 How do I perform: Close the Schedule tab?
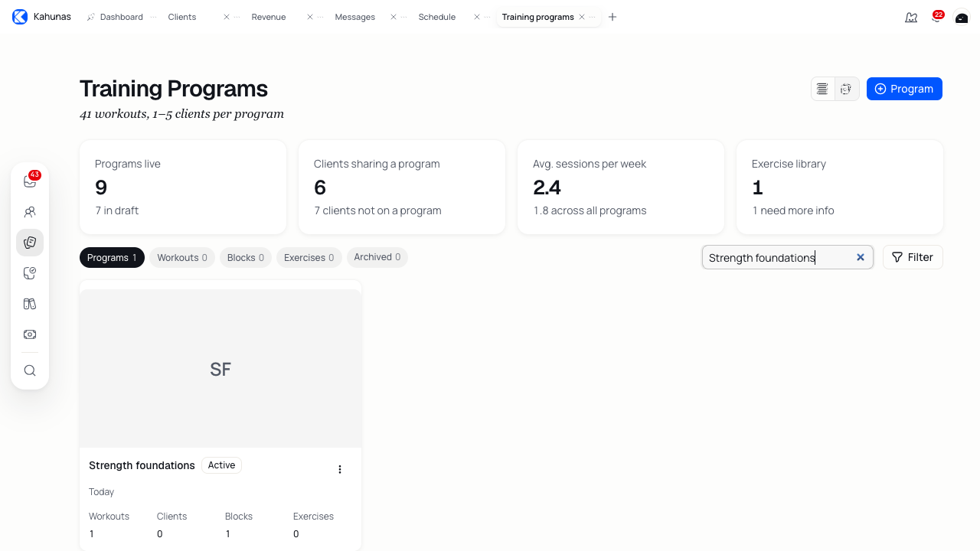(x=477, y=17)
